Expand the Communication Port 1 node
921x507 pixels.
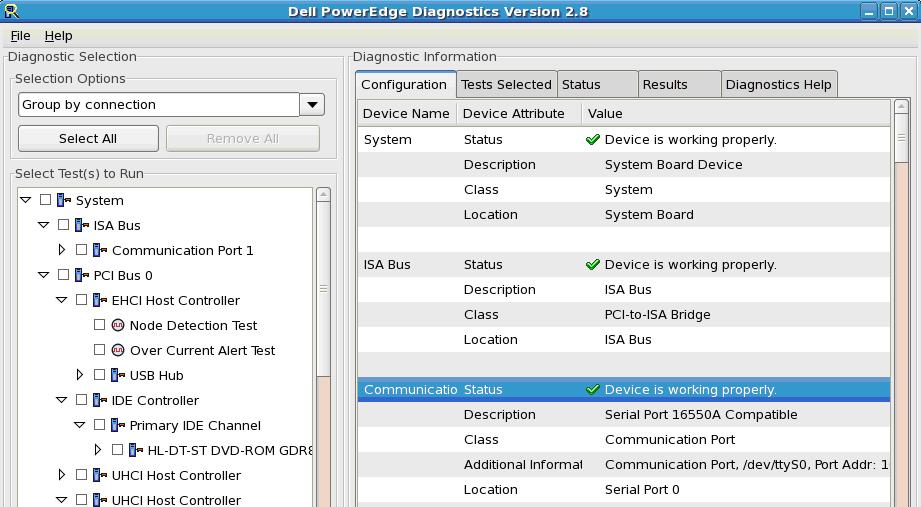point(62,250)
